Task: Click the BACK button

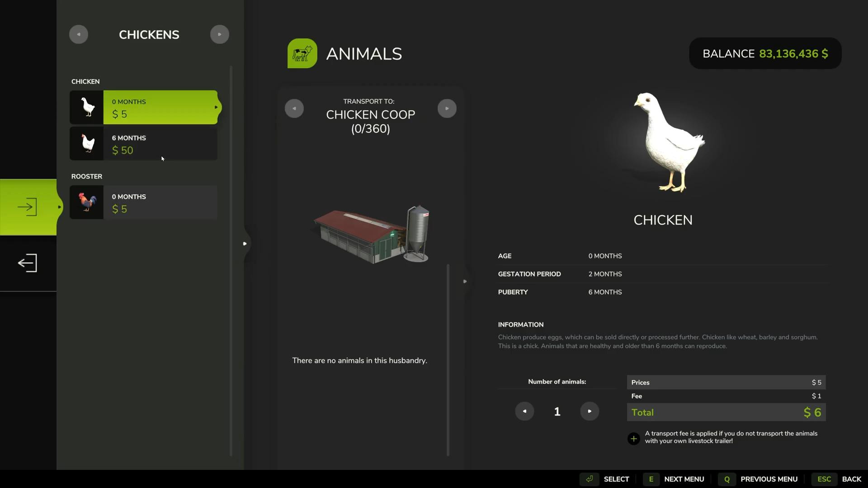Action: click(x=851, y=479)
